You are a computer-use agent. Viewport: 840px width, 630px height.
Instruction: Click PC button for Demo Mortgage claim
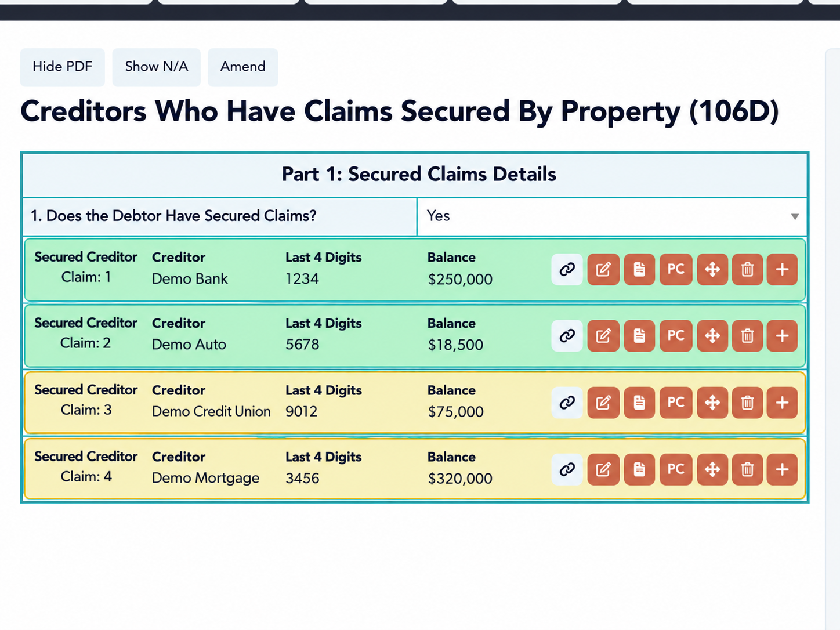(x=676, y=469)
